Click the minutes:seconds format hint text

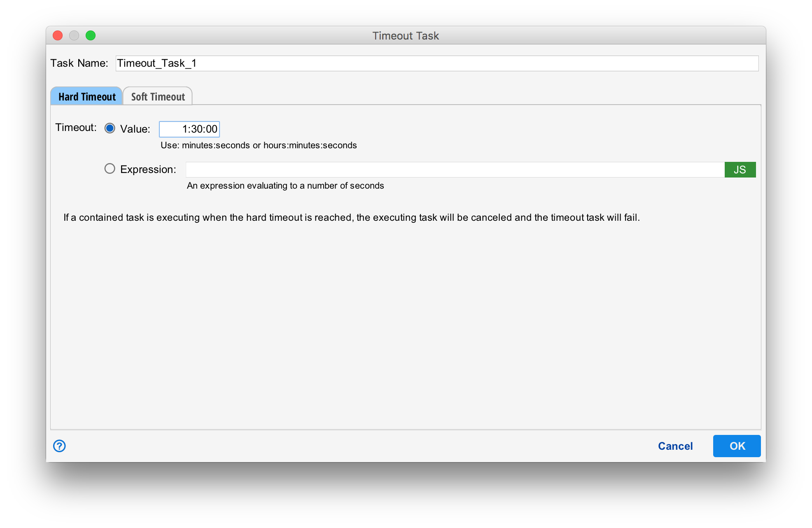(x=259, y=145)
